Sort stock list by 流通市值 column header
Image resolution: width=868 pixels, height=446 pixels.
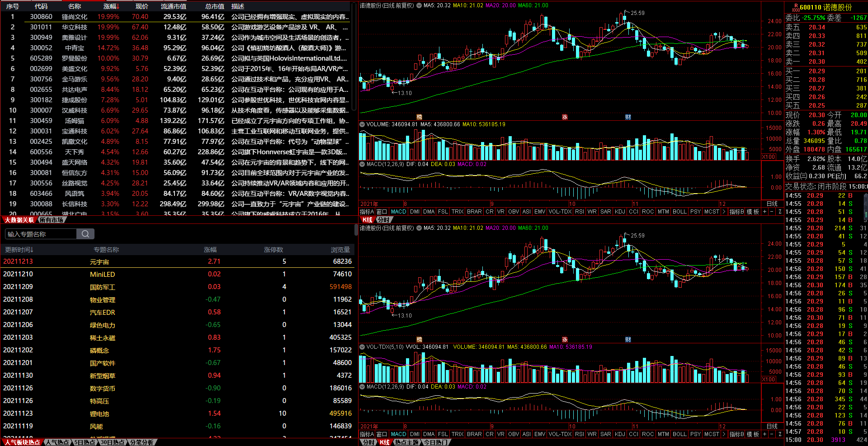point(173,6)
